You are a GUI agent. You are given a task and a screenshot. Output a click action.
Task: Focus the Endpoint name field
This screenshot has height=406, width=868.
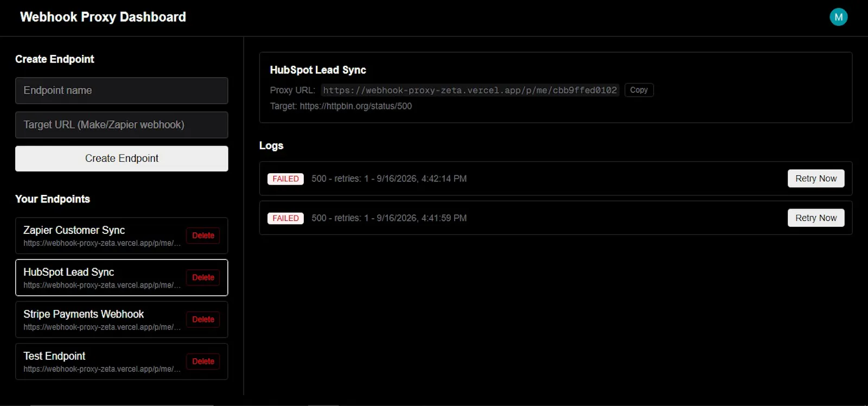122,91
